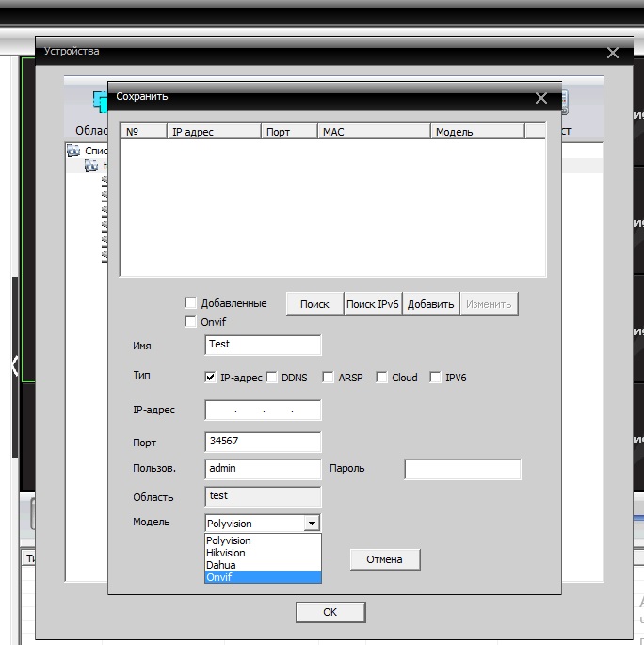Select Dahua in the model list

pyautogui.click(x=221, y=565)
